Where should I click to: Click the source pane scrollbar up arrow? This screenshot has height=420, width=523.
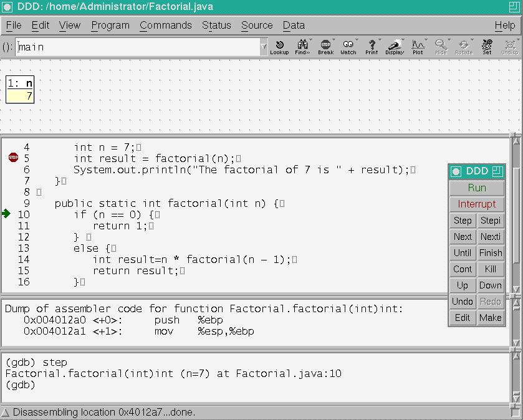[516, 141]
